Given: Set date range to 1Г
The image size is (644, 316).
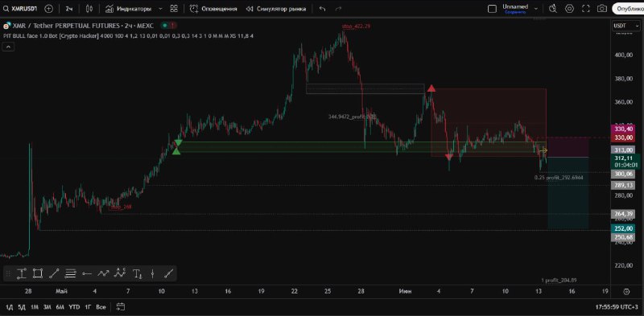Looking at the screenshot, I should coord(89,307).
